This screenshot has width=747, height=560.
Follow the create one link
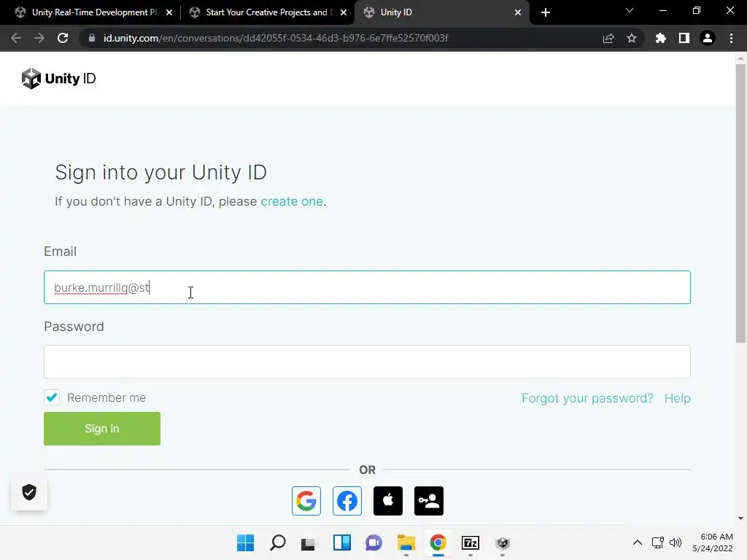coord(292,201)
